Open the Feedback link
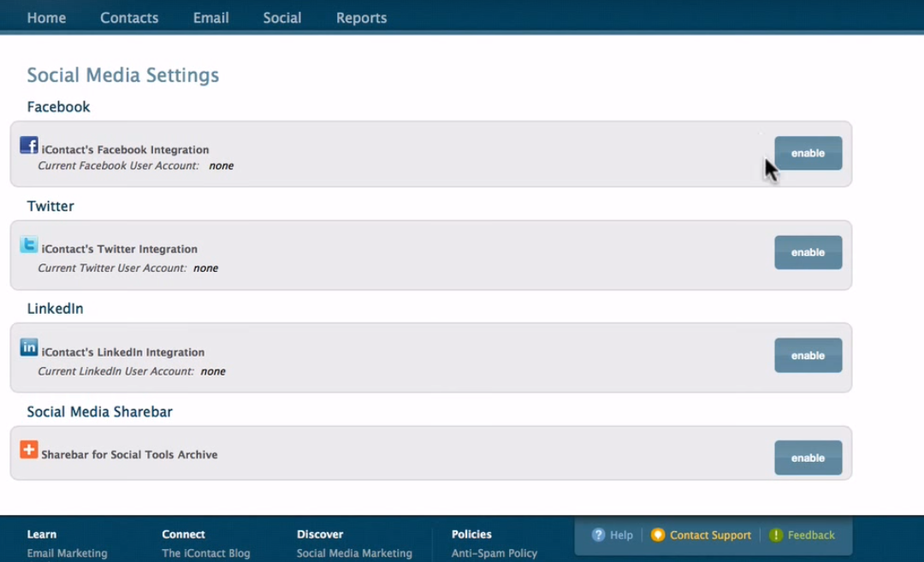Viewport: 924px width, 562px height. click(811, 535)
